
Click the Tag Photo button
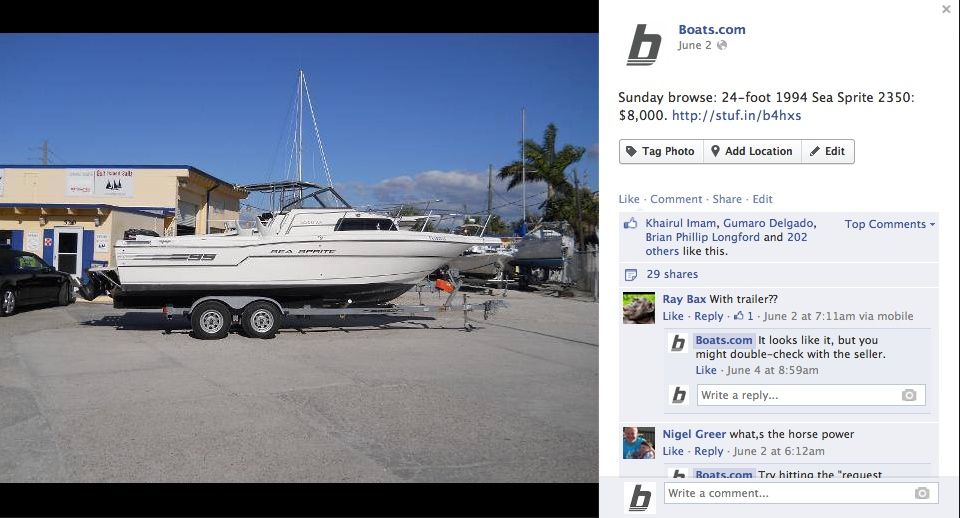click(661, 151)
